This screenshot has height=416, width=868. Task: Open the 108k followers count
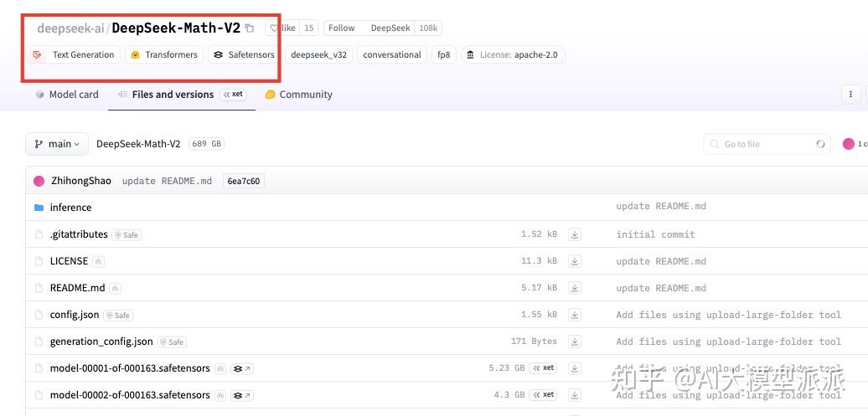tap(428, 28)
